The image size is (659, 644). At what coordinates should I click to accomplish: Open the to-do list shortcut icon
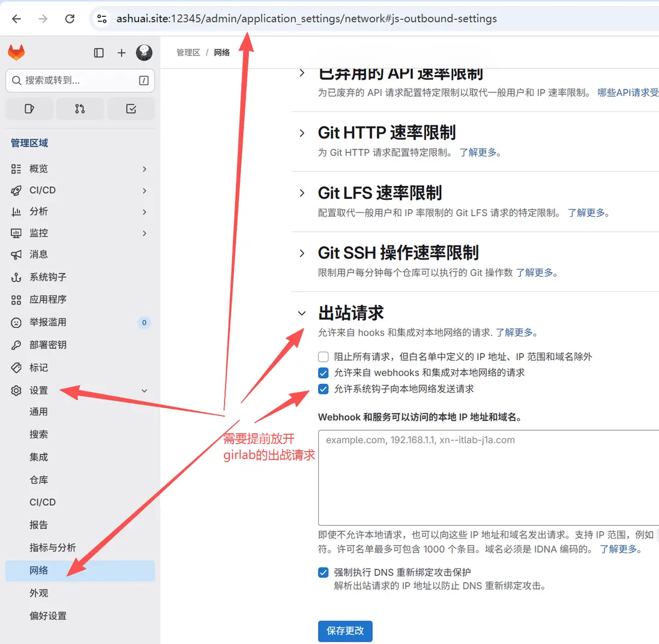coord(131,109)
